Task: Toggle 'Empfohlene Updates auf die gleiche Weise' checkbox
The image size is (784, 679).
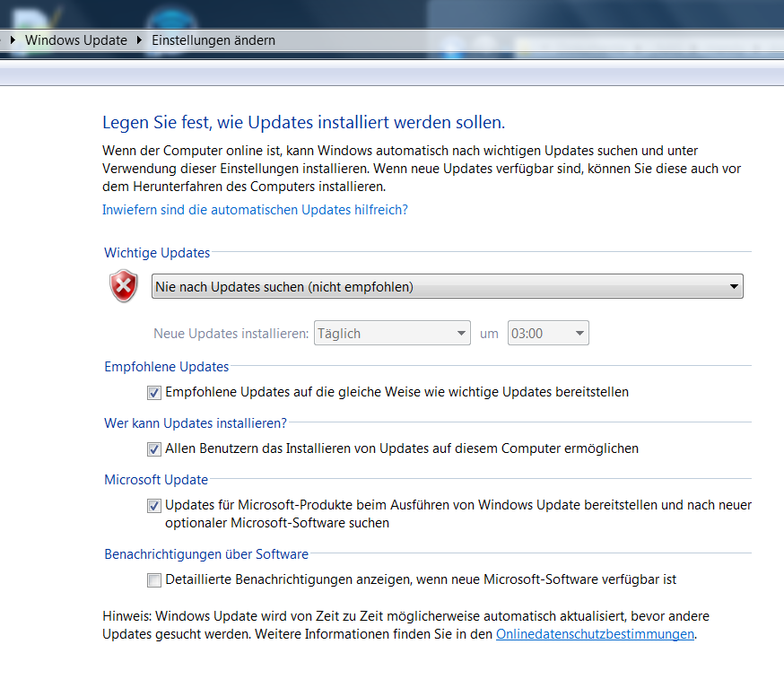Action: pyautogui.click(x=154, y=393)
